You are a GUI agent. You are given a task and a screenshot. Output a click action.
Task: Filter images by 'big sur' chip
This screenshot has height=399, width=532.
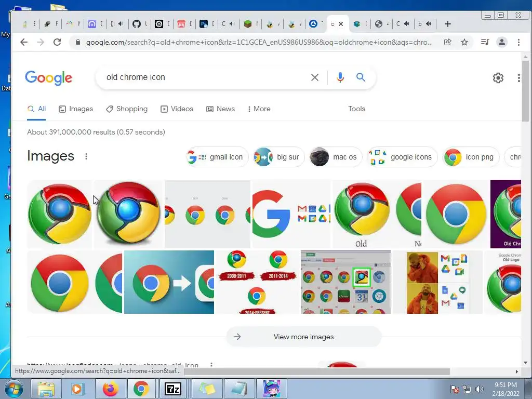[279, 157]
